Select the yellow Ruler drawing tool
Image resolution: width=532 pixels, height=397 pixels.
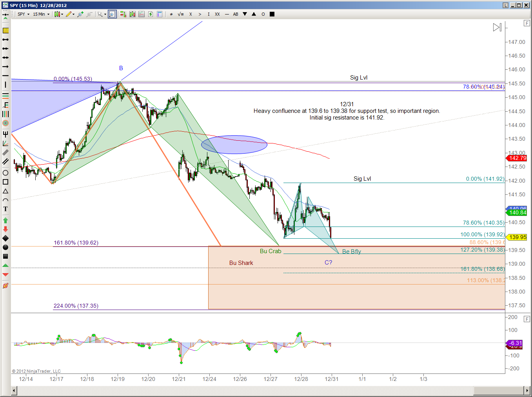coord(5,31)
